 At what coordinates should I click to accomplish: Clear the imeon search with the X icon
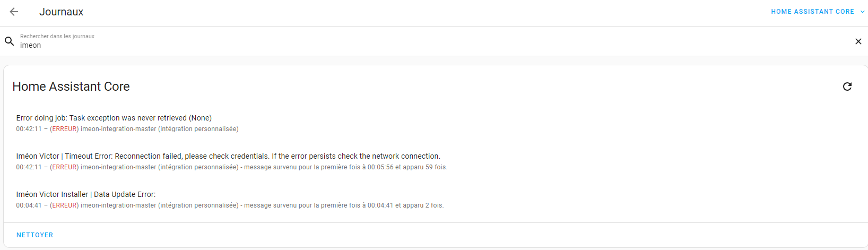[858, 41]
